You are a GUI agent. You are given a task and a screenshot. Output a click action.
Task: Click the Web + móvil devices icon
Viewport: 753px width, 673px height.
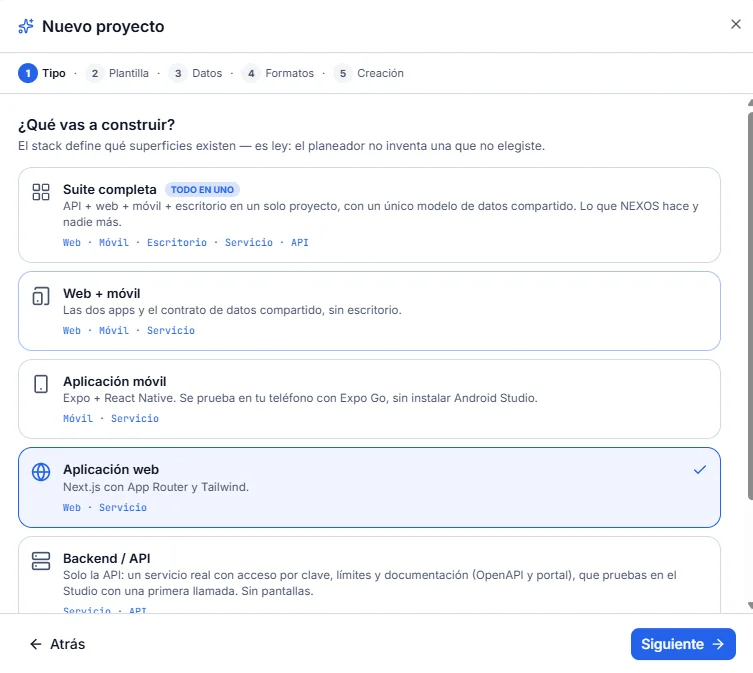click(41, 296)
